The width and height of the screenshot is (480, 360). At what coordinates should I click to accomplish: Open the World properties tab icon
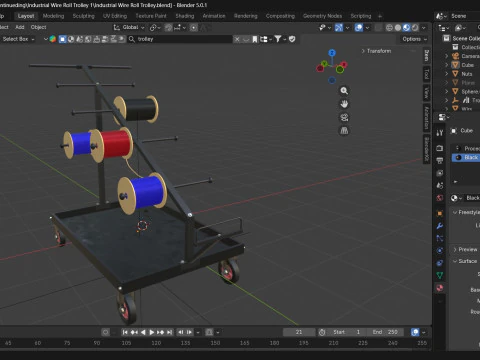[x=440, y=198]
